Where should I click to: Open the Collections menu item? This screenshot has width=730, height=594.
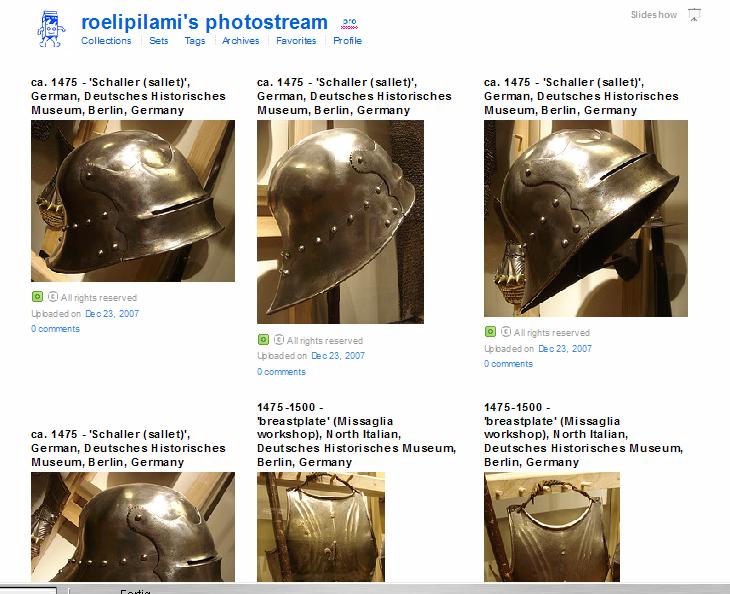click(x=106, y=41)
